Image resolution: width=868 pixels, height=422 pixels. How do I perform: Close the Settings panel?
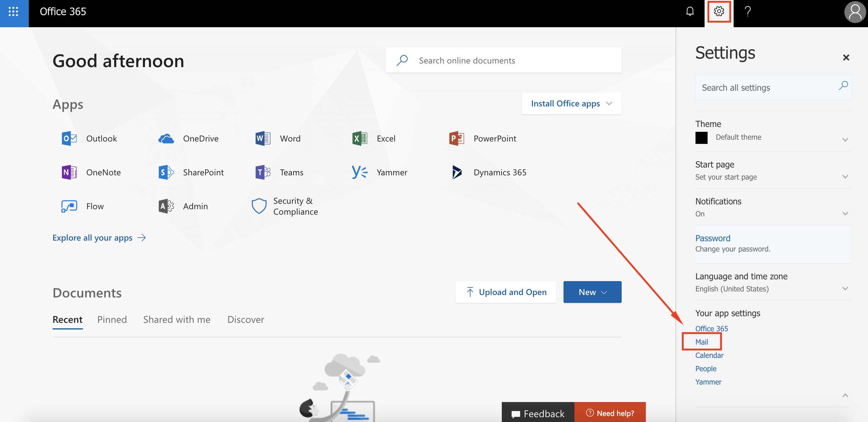[846, 57]
